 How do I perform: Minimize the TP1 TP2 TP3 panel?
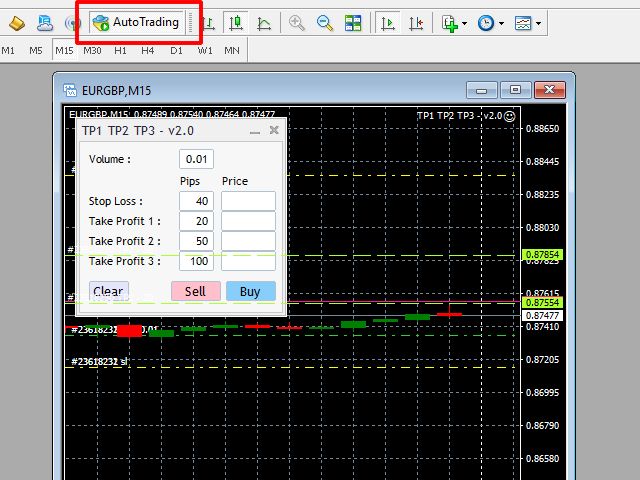[x=254, y=130]
